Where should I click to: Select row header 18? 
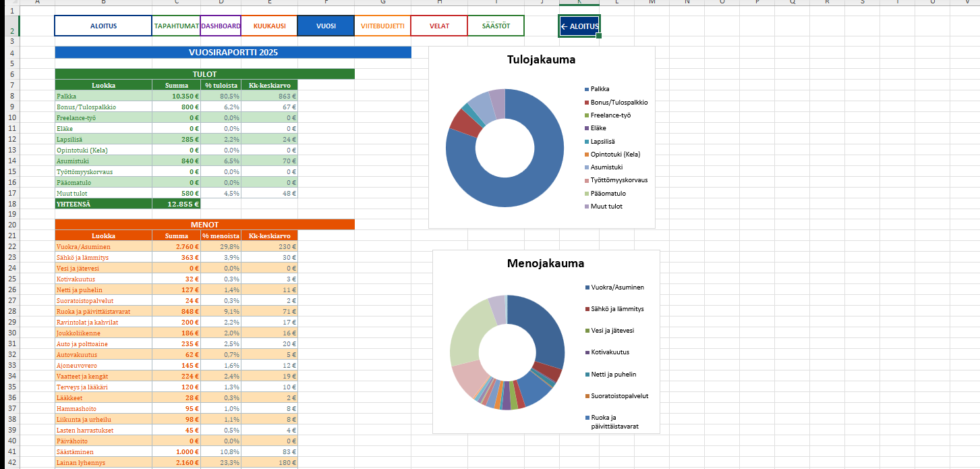10,204
